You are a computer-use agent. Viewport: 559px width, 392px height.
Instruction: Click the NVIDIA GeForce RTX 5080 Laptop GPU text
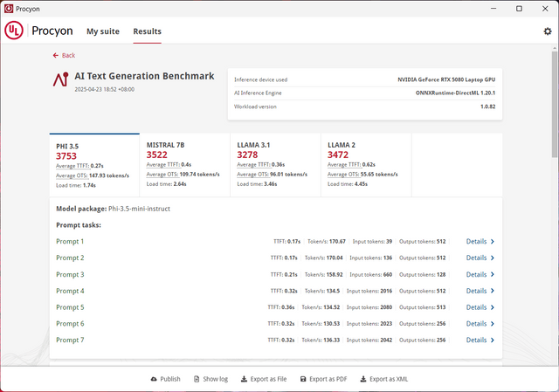click(446, 79)
